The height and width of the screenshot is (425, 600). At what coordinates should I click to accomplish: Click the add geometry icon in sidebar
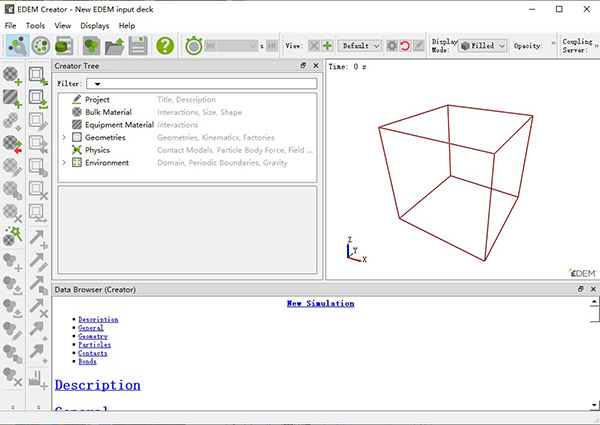tap(38, 75)
